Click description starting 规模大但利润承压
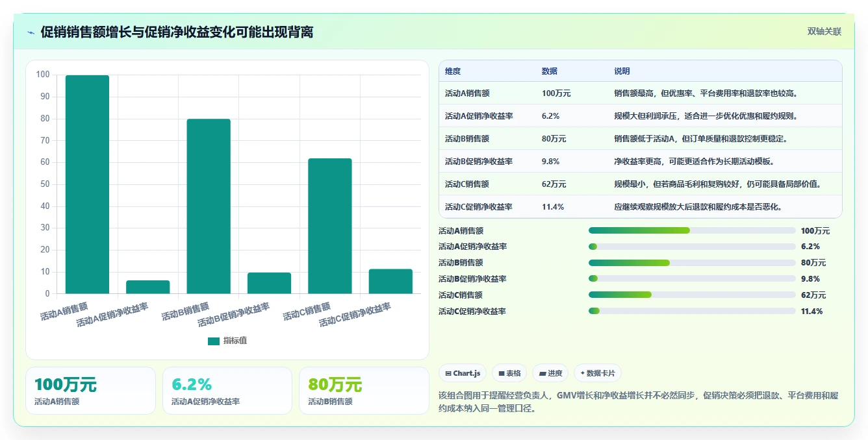The height and width of the screenshot is (440, 868). [706, 116]
